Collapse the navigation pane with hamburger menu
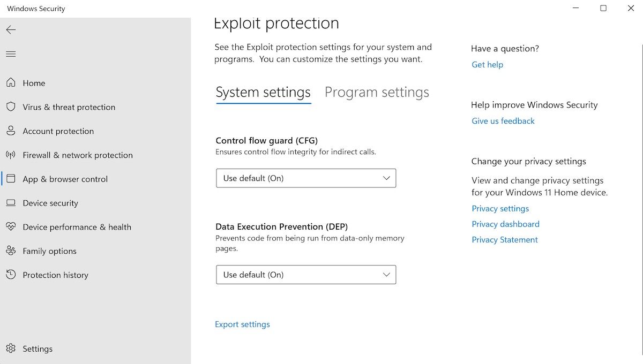The width and height of the screenshot is (643, 364). click(x=11, y=54)
